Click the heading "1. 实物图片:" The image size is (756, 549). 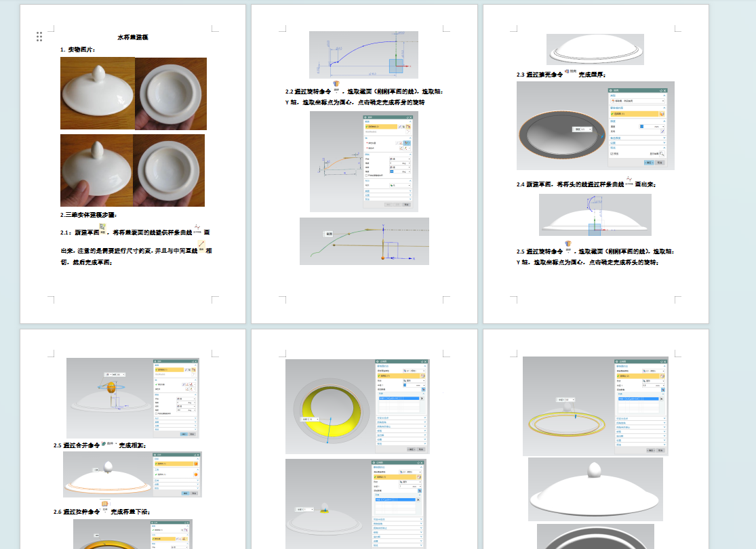77,49
